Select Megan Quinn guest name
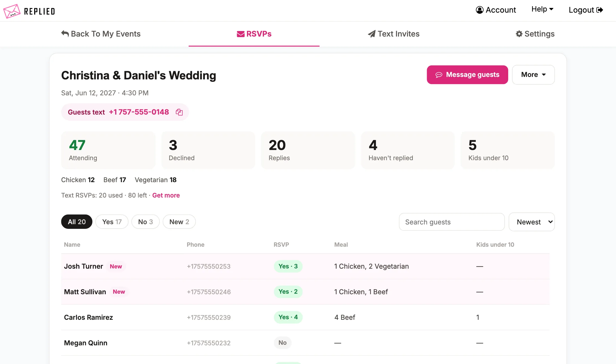This screenshot has height=364, width=616. 86,343
